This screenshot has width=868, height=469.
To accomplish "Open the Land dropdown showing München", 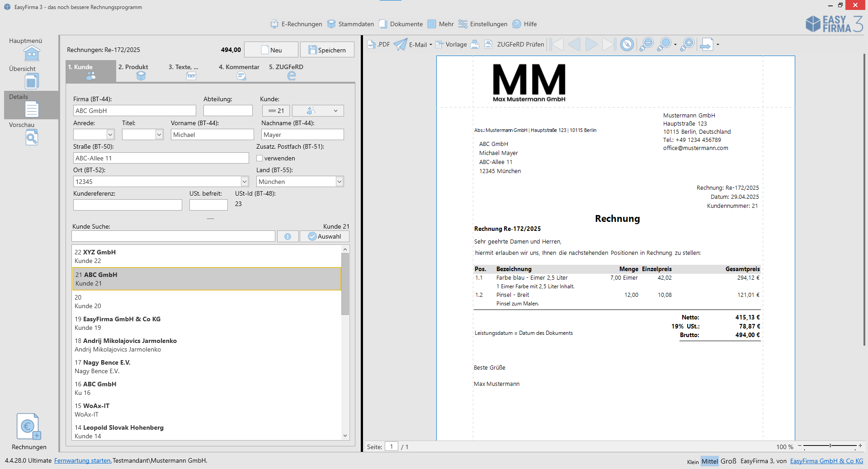I will [x=339, y=182].
